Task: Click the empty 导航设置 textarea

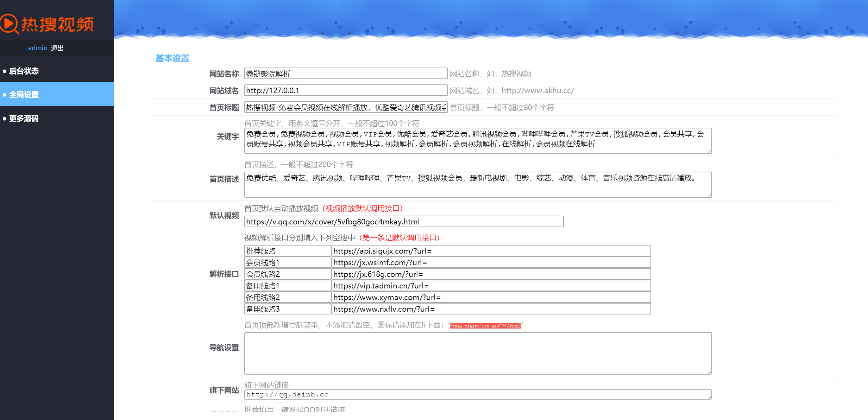Action: click(478, 353)
